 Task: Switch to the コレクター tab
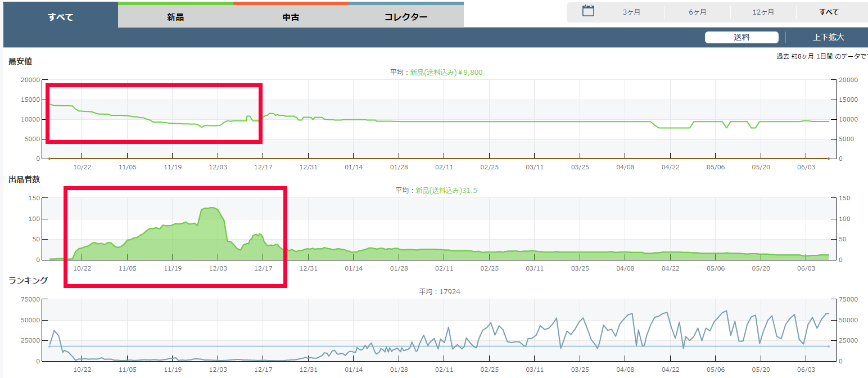(406, 17)
